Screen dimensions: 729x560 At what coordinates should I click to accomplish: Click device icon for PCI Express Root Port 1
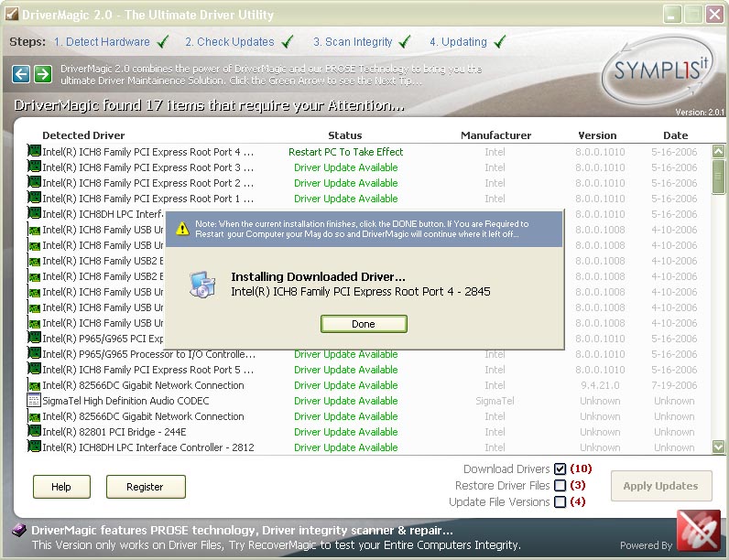(34, 198)
